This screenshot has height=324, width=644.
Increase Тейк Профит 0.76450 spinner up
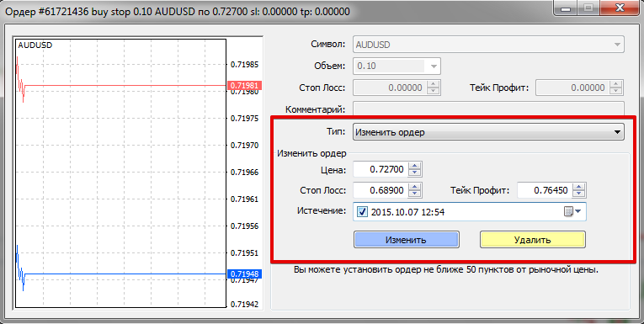click(579, 187)
